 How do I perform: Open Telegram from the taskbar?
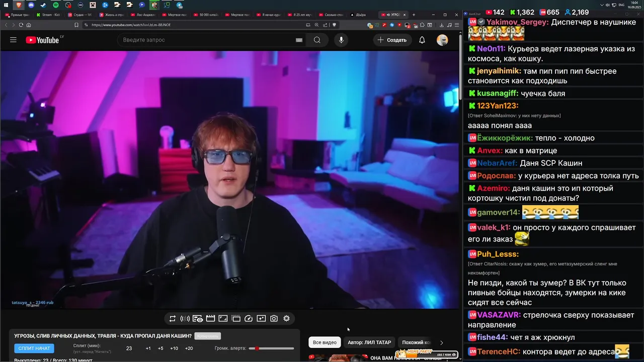click(179, 5)
